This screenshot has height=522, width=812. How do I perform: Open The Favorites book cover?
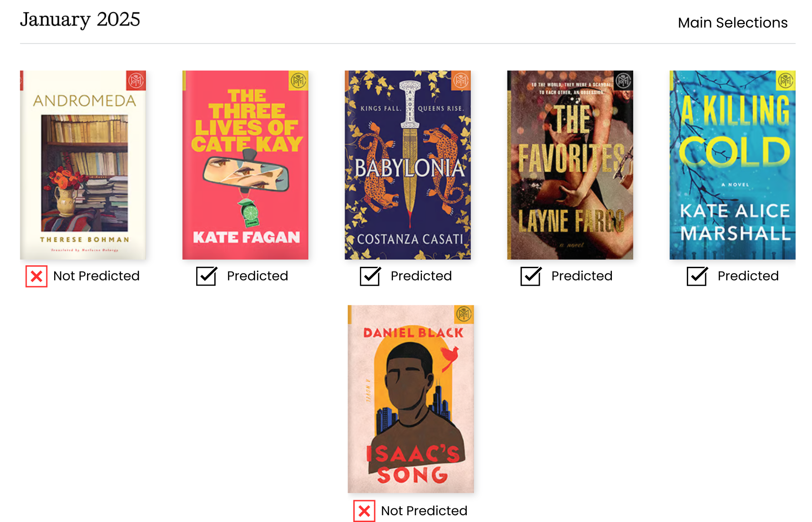click(x=570, y=165)
